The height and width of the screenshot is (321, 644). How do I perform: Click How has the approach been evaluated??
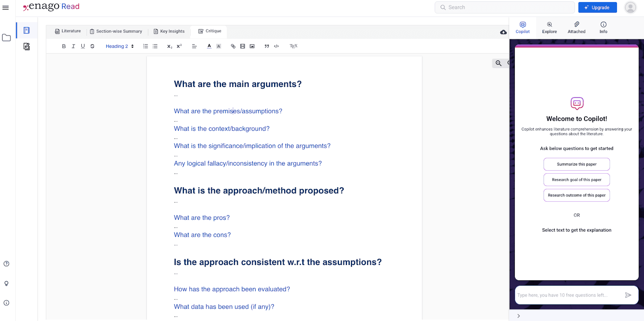232,289
